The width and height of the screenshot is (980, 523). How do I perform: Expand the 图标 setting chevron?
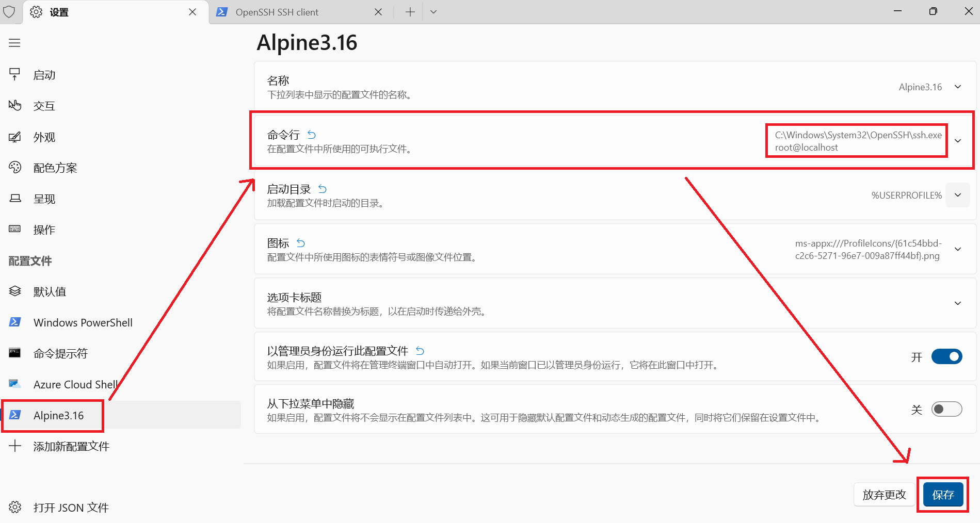(958, 249)
